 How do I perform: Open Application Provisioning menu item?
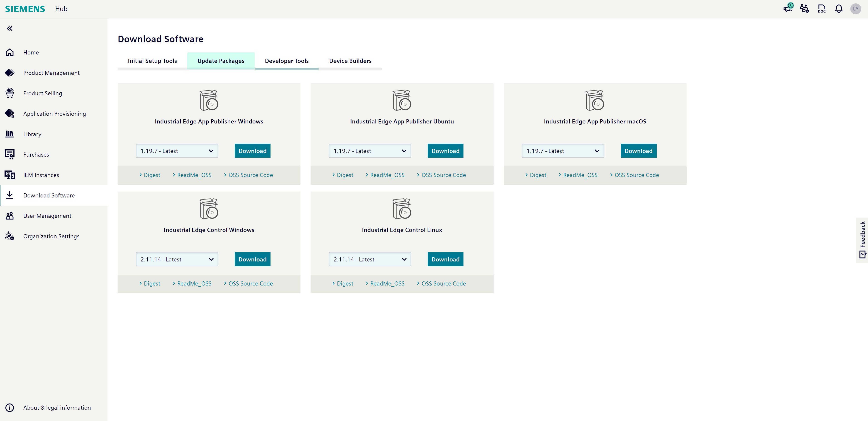tap(54, 114)
